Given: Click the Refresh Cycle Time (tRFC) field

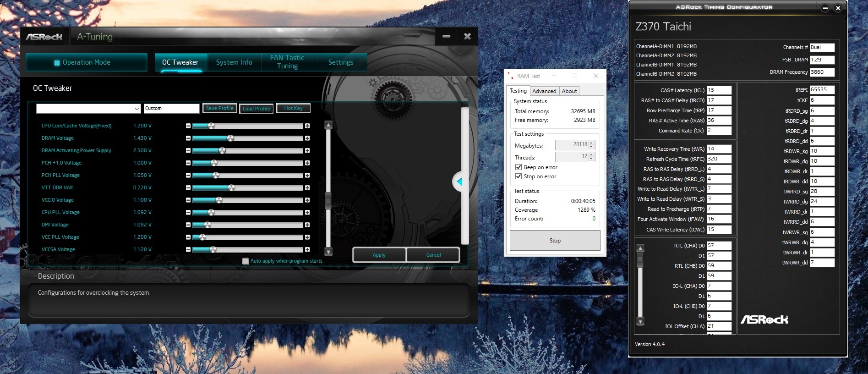Looking at the screenshot, I should [719, 159].
